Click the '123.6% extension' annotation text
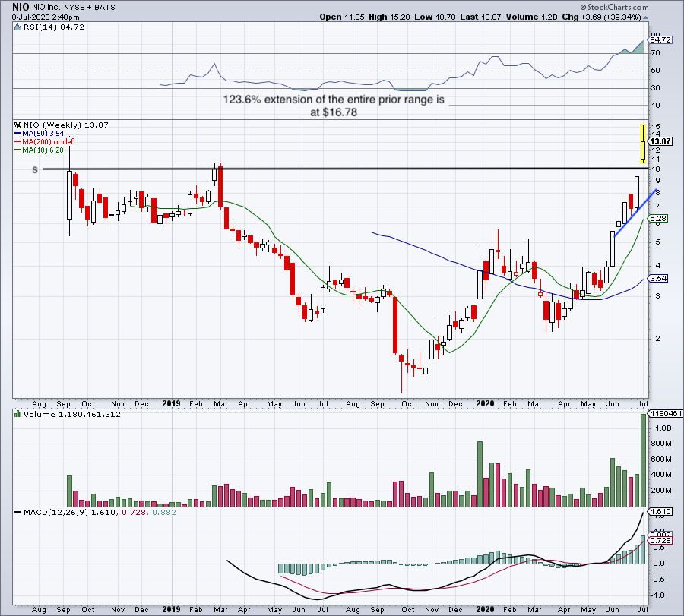 (334, 106)
